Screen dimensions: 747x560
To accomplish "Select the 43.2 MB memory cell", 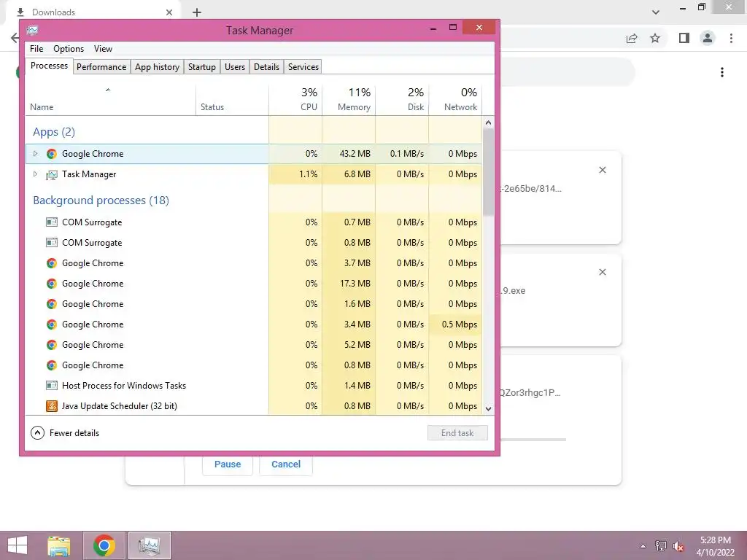I will pyautogui.click(x=349, y=154).
